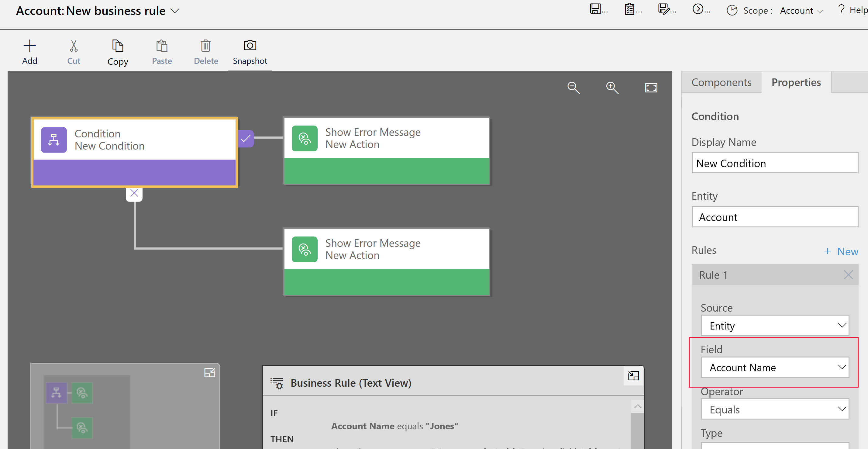Screen dimensions: 868x449
Task: Click the Show Error Message action icon (bottom)
Action: 303,250
